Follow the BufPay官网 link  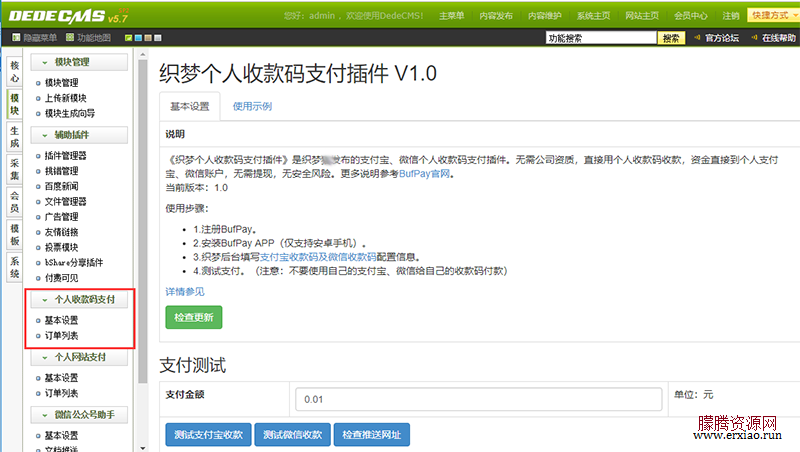click(424, 174)
